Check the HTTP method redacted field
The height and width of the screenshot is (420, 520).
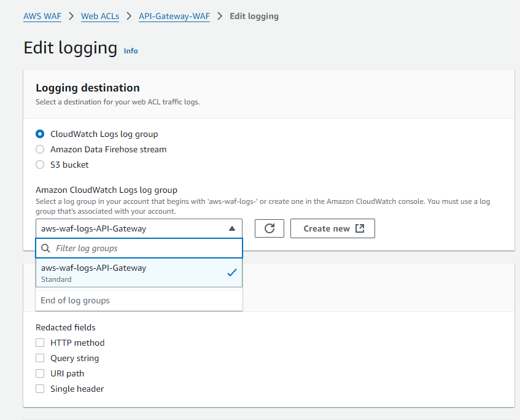tap(40, 343)
